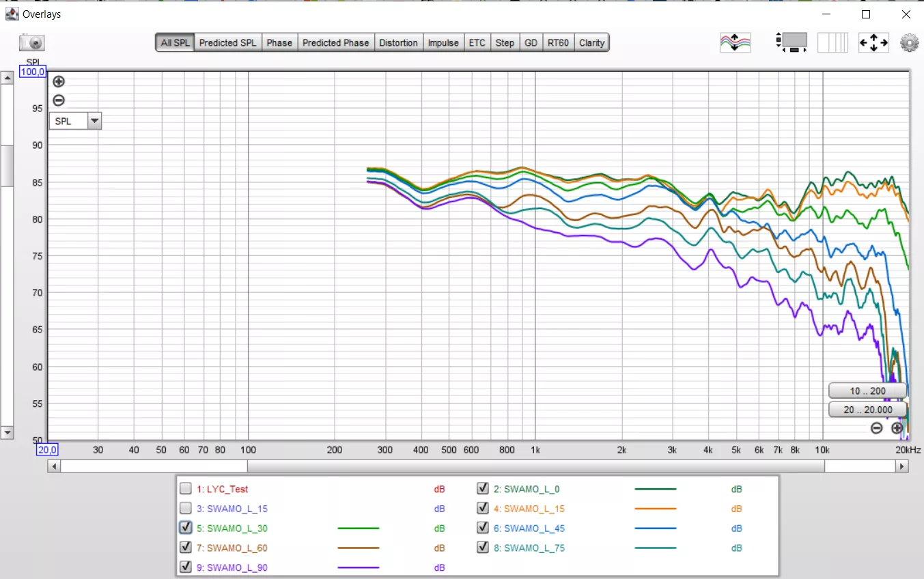Zoom in vertically with top-left plus icon

[x=59, y=82]
